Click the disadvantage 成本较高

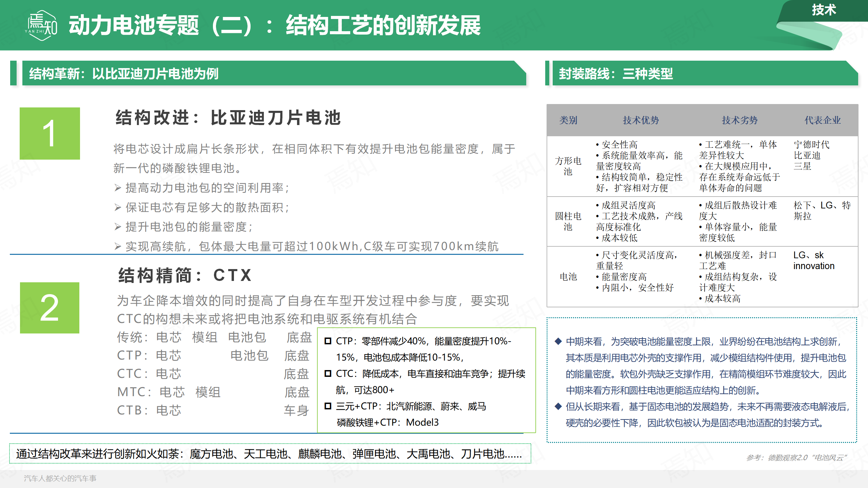click(719, 298)
